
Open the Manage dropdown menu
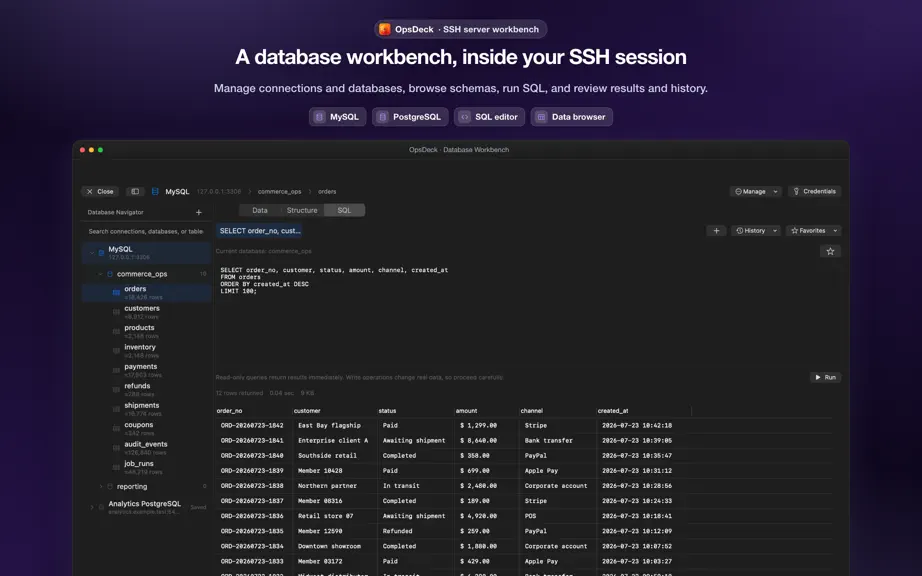tap(756, 192)
